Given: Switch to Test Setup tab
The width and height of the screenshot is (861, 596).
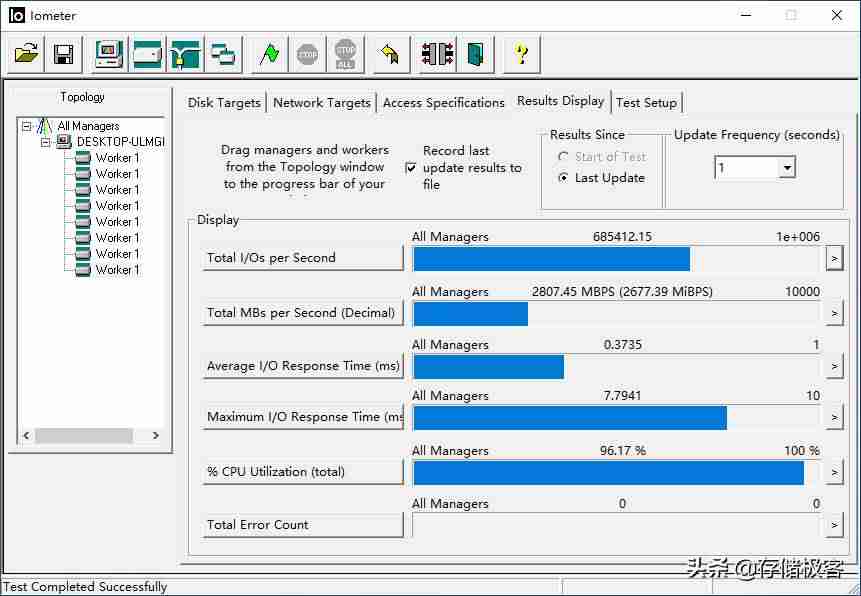Looking at the screenshot, I should pyautogui.click(x=646, y=103).
